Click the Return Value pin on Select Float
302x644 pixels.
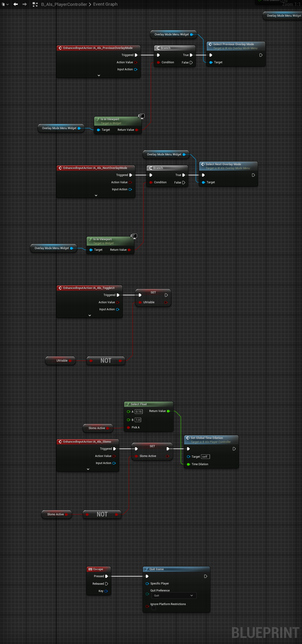click(168, 411)
